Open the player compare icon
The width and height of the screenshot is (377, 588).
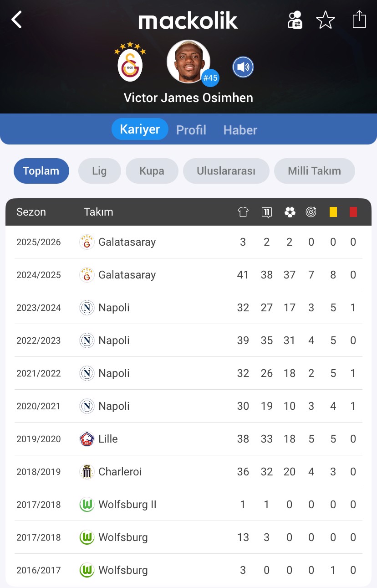click(x=295, y=20)
